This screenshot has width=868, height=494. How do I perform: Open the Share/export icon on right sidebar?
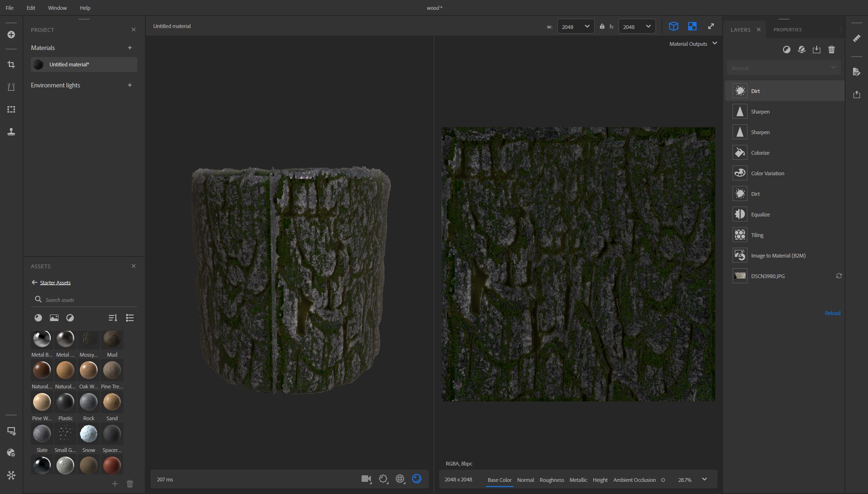[x=856, y=94]
